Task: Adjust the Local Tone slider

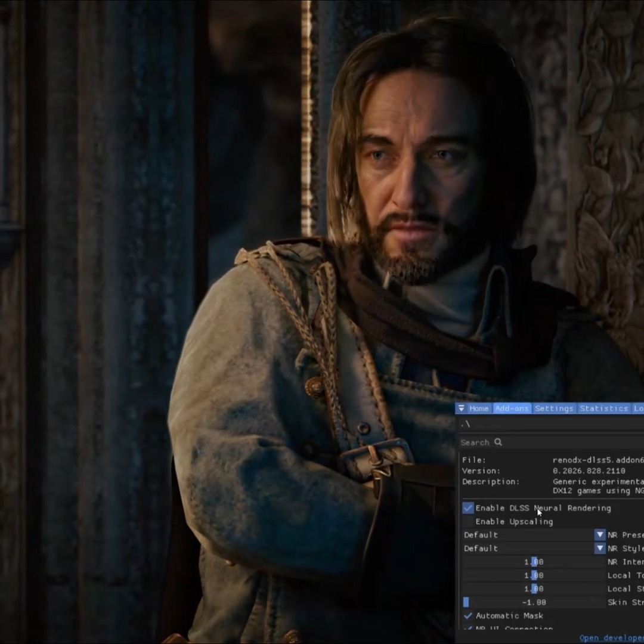Action: 534,575
